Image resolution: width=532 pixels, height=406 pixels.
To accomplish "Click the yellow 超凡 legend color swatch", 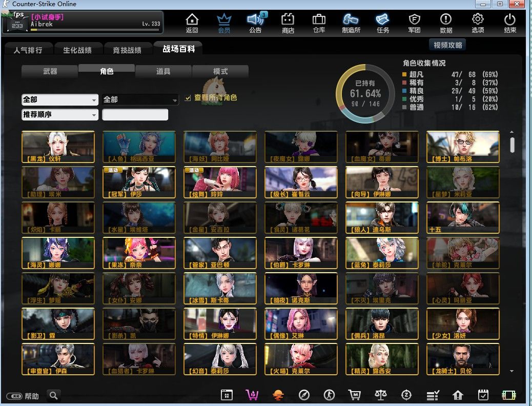I will pos(404,75).
